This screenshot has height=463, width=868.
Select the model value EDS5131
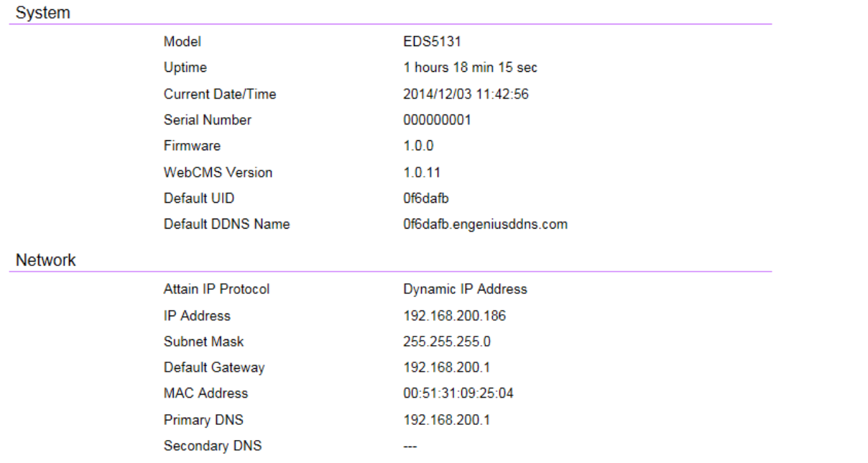(x=432, y=42)
